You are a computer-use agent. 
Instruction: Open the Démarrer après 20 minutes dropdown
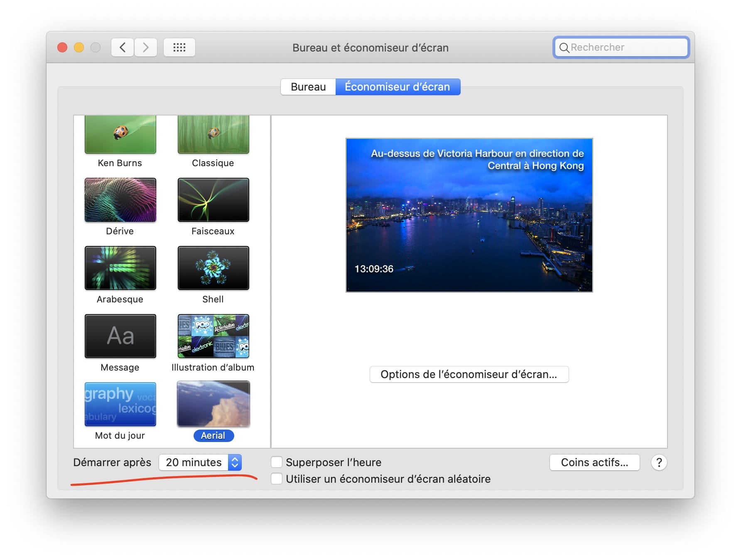click(200, 462)
